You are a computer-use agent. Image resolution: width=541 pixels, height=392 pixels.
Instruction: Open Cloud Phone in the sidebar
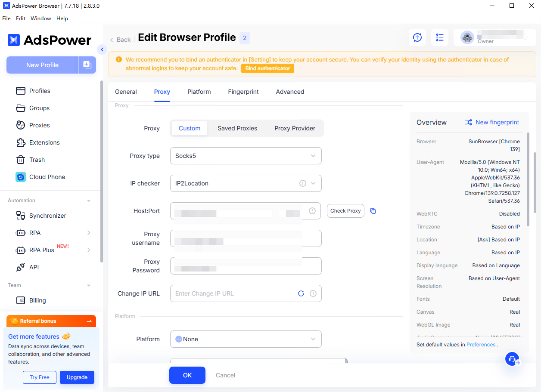(x=47, y=177)
